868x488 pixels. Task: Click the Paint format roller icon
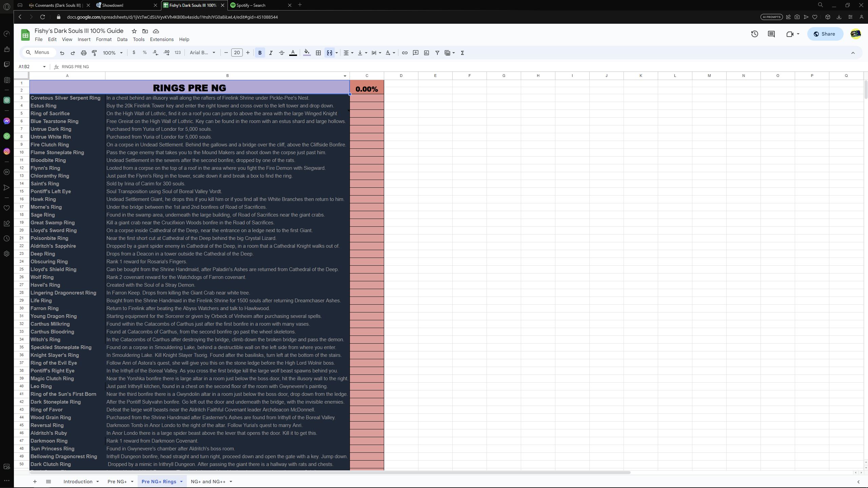[94, 53]
